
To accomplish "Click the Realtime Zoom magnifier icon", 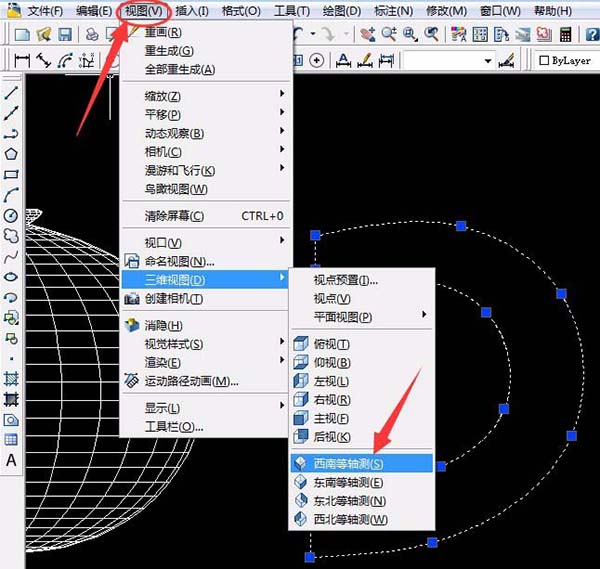I will click(x=389, y=35).
